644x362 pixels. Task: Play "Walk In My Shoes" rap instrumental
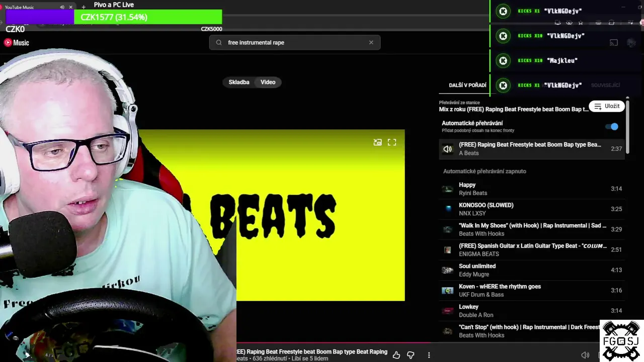(532, 229)
